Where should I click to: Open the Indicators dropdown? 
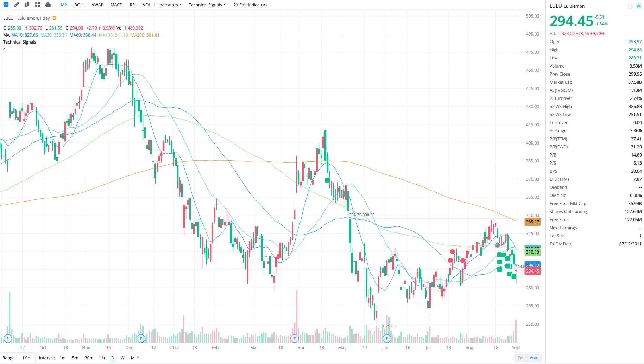click(170, 5)
